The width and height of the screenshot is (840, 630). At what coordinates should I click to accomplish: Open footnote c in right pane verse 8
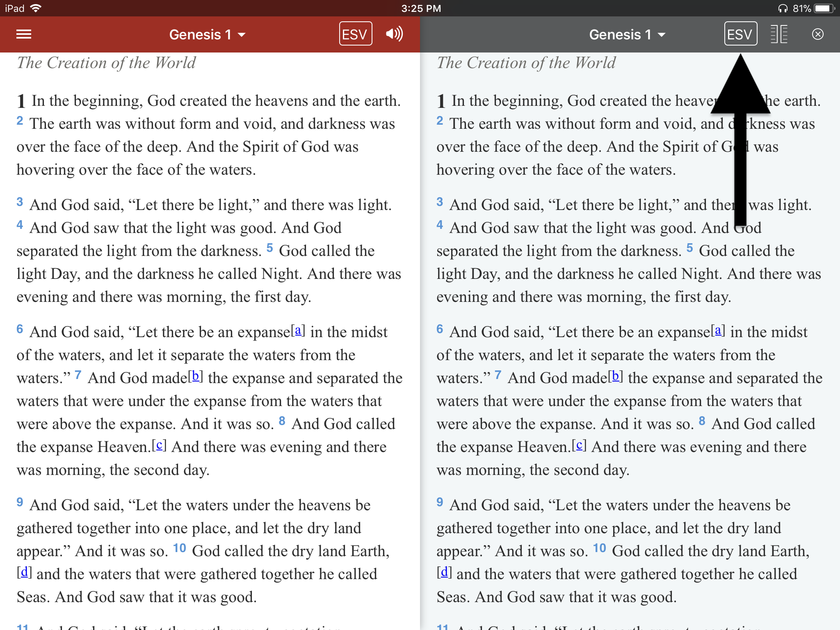579,445
